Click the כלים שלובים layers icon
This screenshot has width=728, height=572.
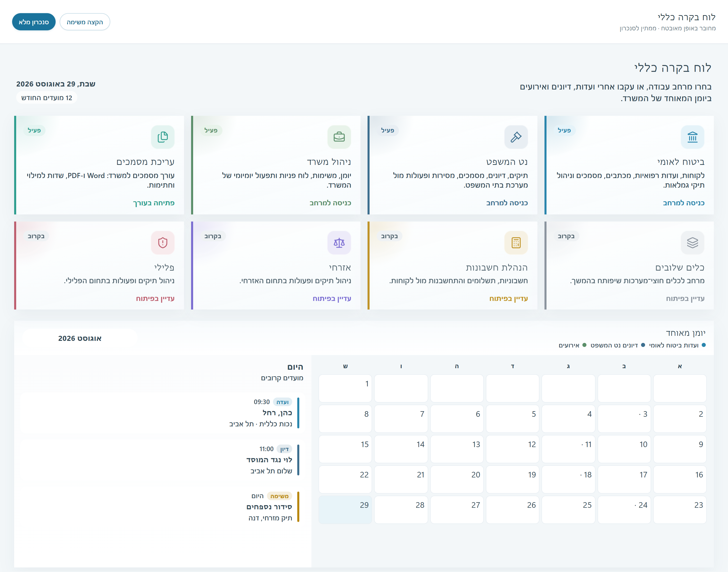[692, 243]
